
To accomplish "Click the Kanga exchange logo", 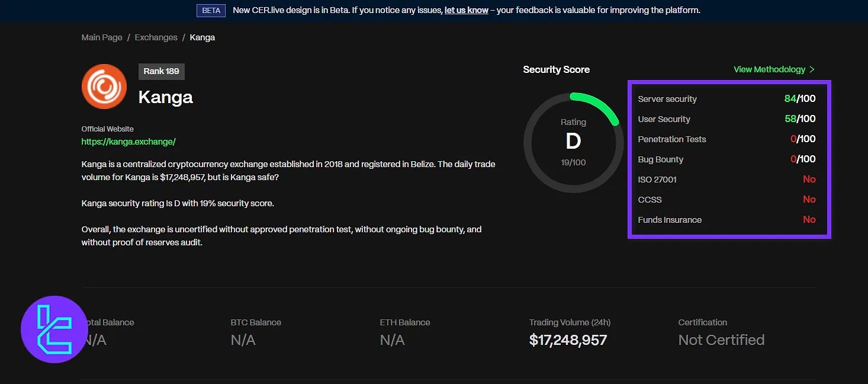I will (104, 87).
